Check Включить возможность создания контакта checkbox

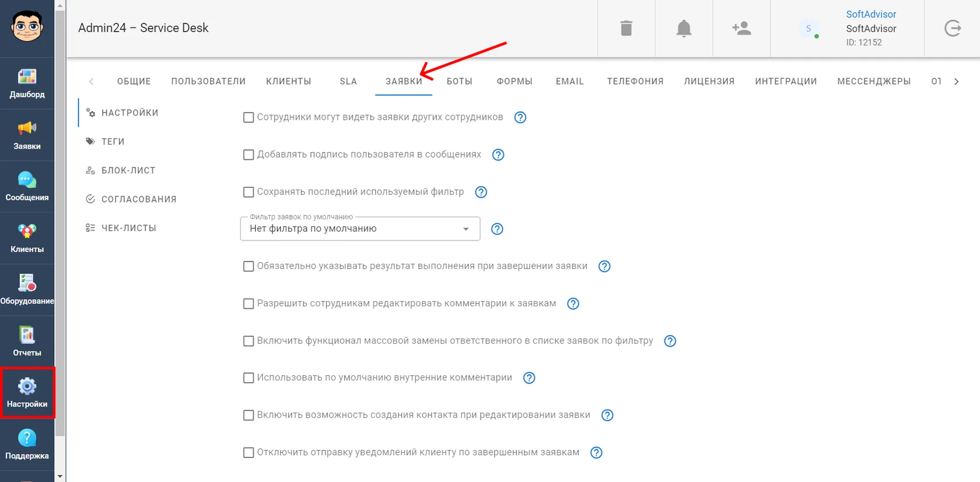(x=249, y=415)
